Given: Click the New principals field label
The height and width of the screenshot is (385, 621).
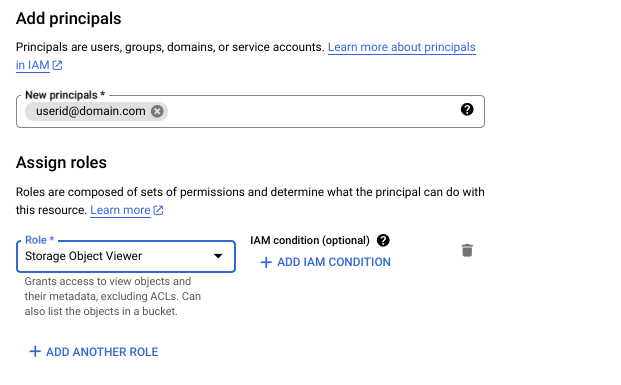Looking at the screenshot, I should click(x=65, y=95).
